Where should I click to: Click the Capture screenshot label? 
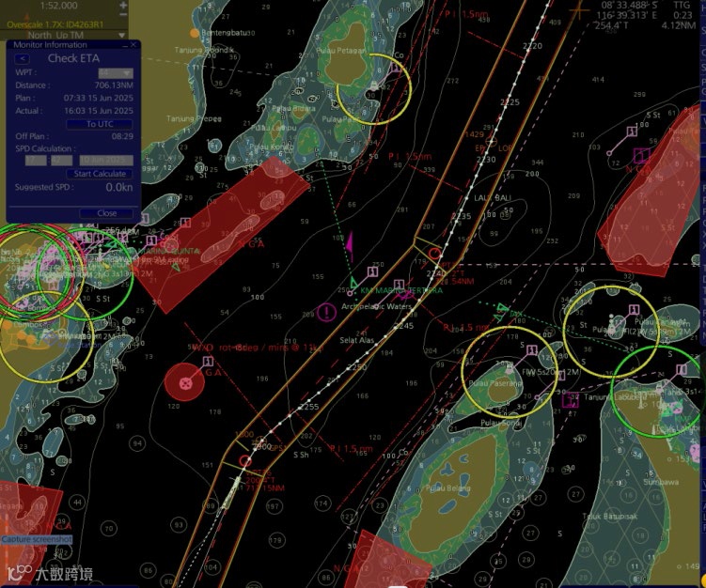(x=37, y=539)
